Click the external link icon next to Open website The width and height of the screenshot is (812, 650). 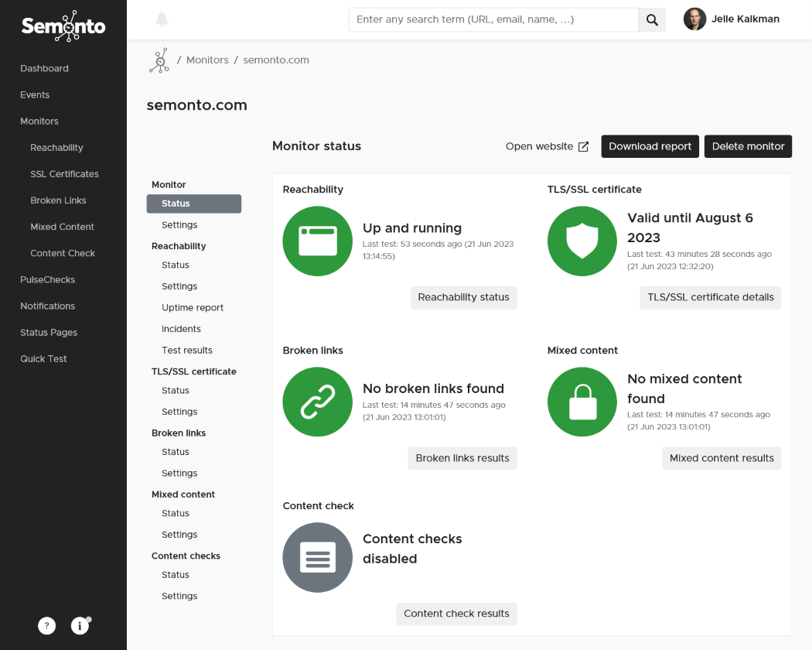tap(583, 147)
